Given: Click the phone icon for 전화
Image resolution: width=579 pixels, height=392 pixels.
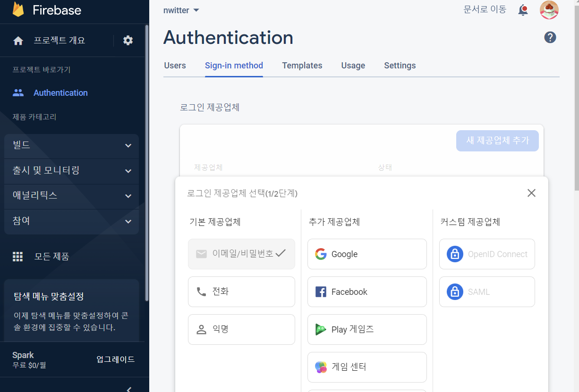Looking at the screenshot, I should (201, 292).
